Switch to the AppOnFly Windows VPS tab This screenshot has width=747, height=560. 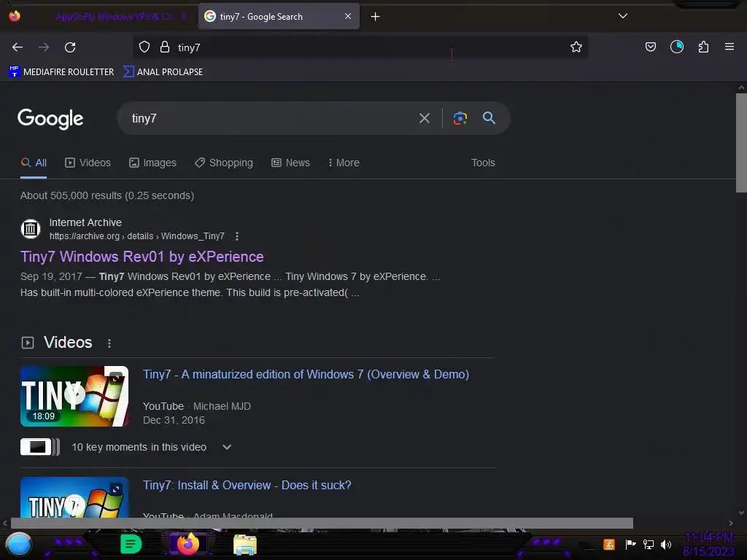[x=115, y=17]
